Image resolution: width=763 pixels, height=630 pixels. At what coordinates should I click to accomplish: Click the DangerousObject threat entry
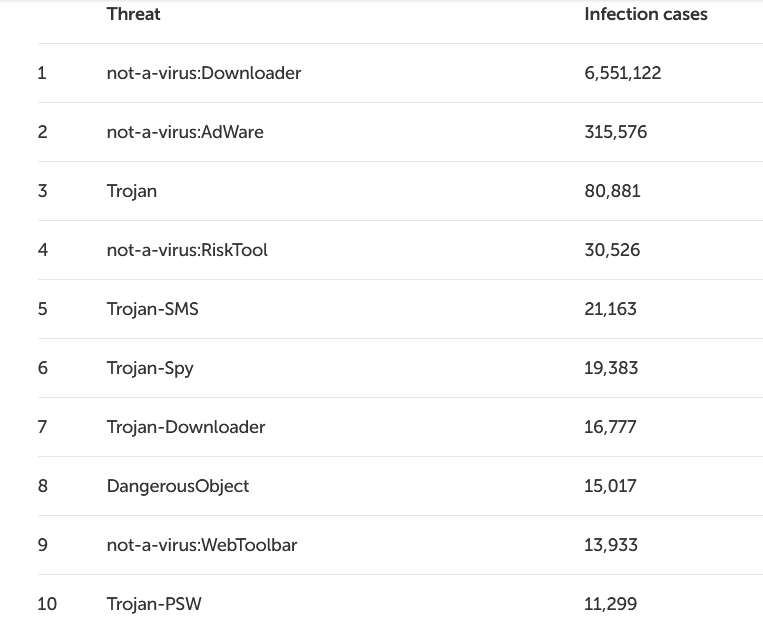[178, 486]
